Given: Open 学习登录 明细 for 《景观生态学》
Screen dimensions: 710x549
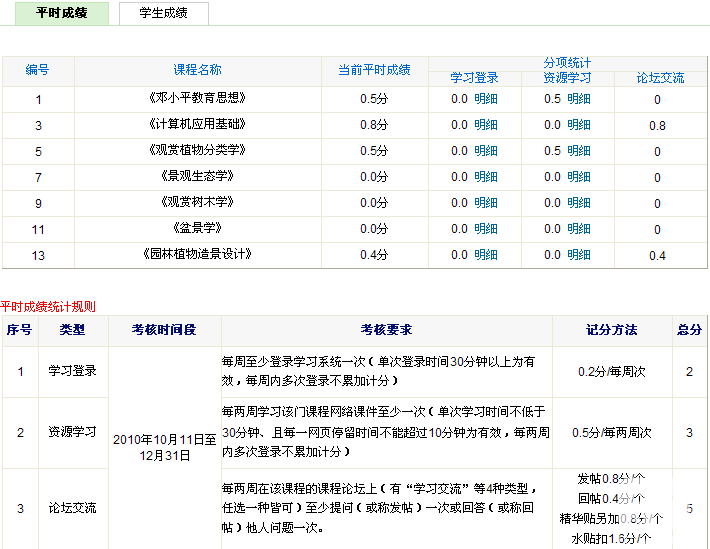Looking at the screenshot, I should point(486,177).
